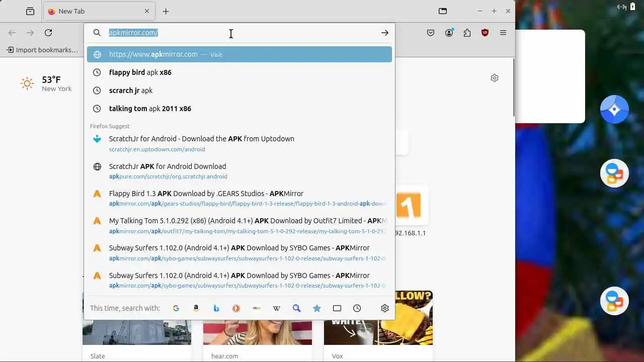
Task: Click the blue magnifier search engine icon
Action: coord(297,308)
